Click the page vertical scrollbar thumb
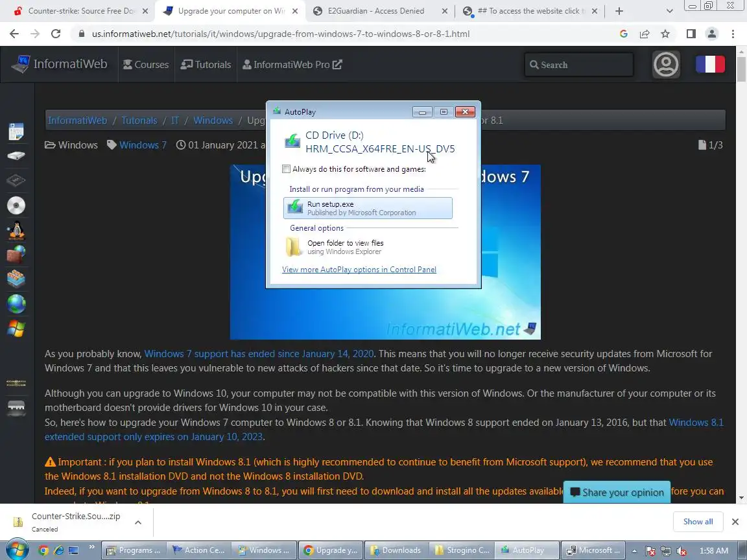The width and height of the screenshot is (747, 560). click(x=741, y=69)
